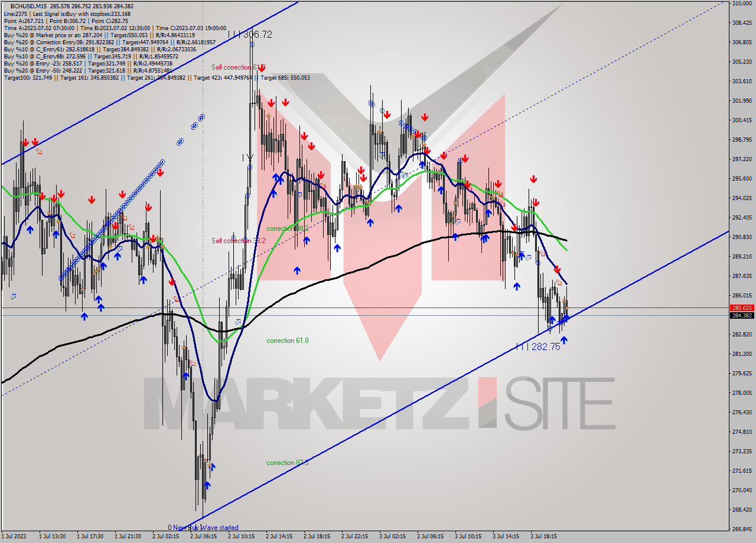The height and width of the screenshot is (543, 756).
Task: Click '3 Jul 10:15' on time axis
Action: (468, 537)
